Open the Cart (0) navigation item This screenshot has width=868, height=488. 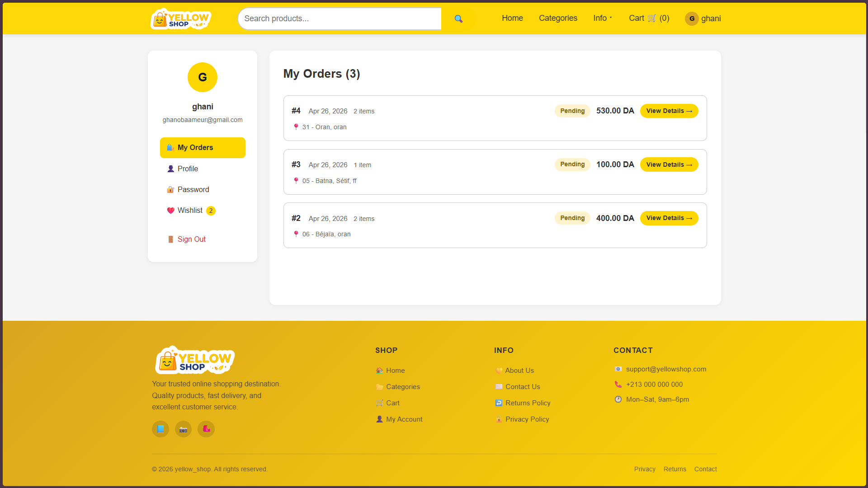pos(649,18)
